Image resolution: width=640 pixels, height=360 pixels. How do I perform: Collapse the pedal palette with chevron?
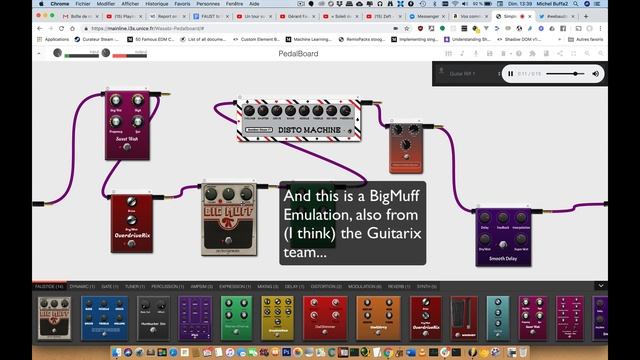click(601, 286)
